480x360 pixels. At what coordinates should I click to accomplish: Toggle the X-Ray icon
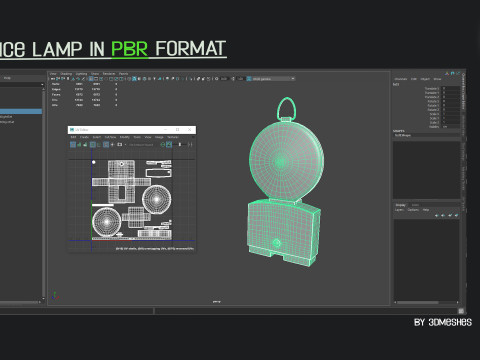pyautogui.click(x=198, y=79)
